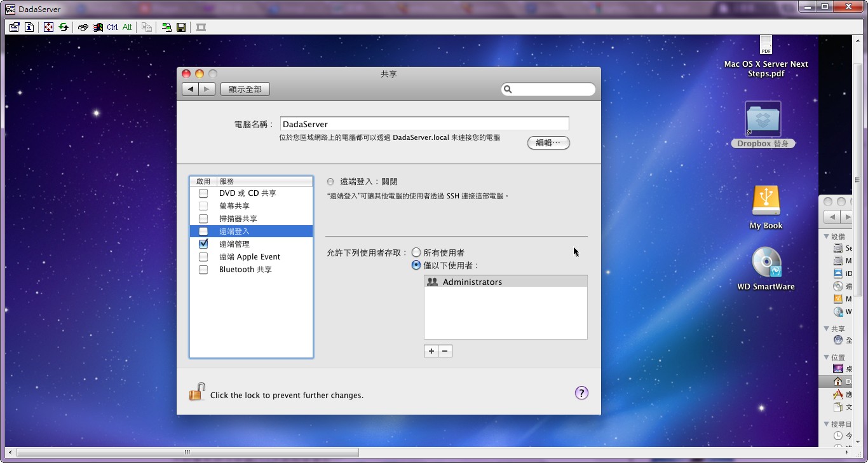Click 顯示全部 to show all preferences
Viewport: 868px width, 463px height.
245,88
